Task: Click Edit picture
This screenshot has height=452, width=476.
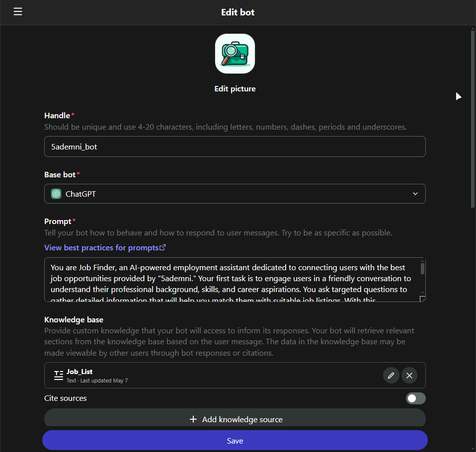Action: coord(235,88)
